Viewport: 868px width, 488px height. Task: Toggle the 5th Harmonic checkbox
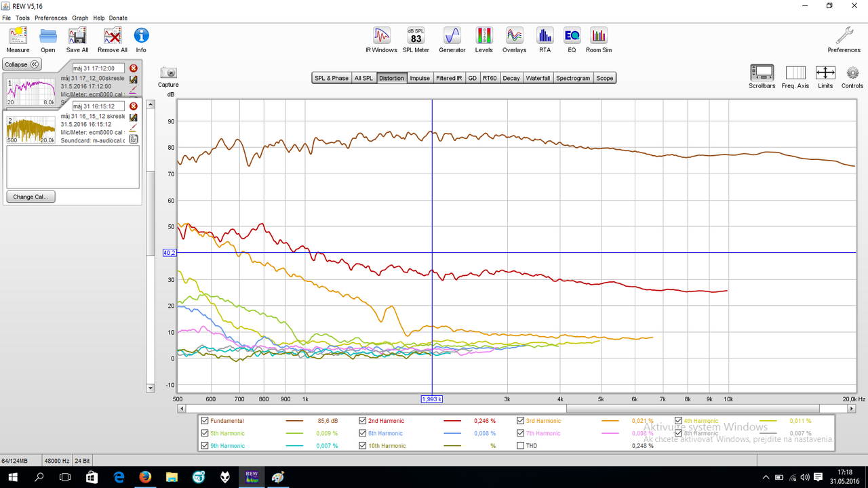[x=205, y=433]
